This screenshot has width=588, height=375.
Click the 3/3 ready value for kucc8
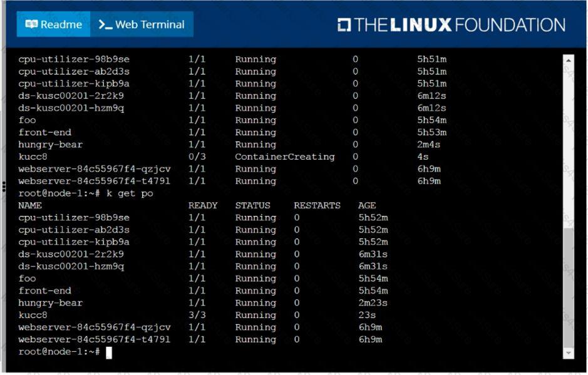pyautogui.click(x=197, y=315)
